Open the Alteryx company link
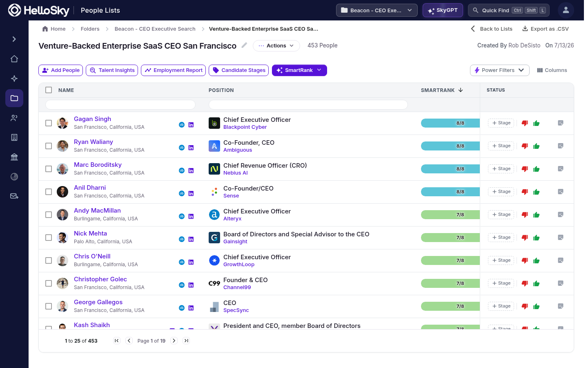 [x=232, y=219]
